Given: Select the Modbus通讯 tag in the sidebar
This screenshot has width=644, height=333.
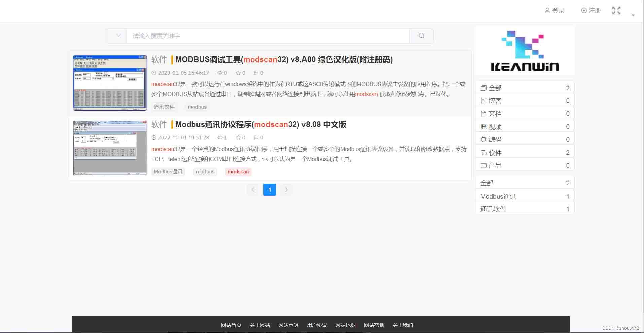Looking at the screenshot, I should point(498,196).
